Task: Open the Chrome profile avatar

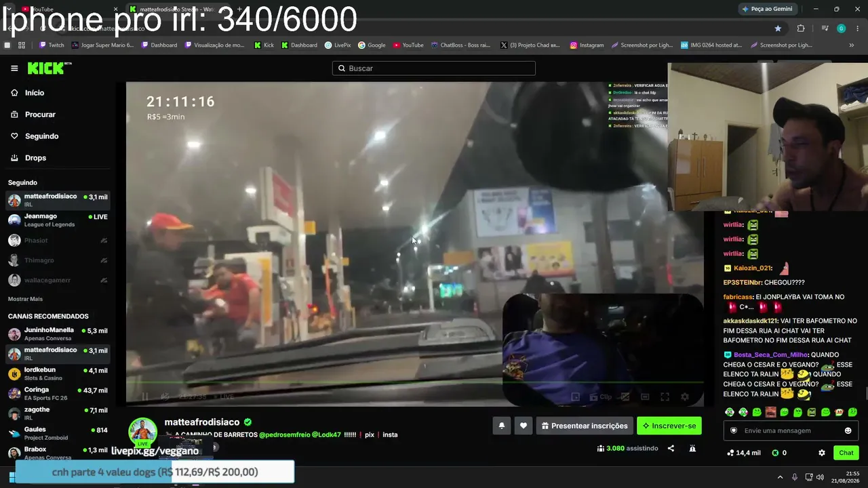Action: (x=842, y=28)
